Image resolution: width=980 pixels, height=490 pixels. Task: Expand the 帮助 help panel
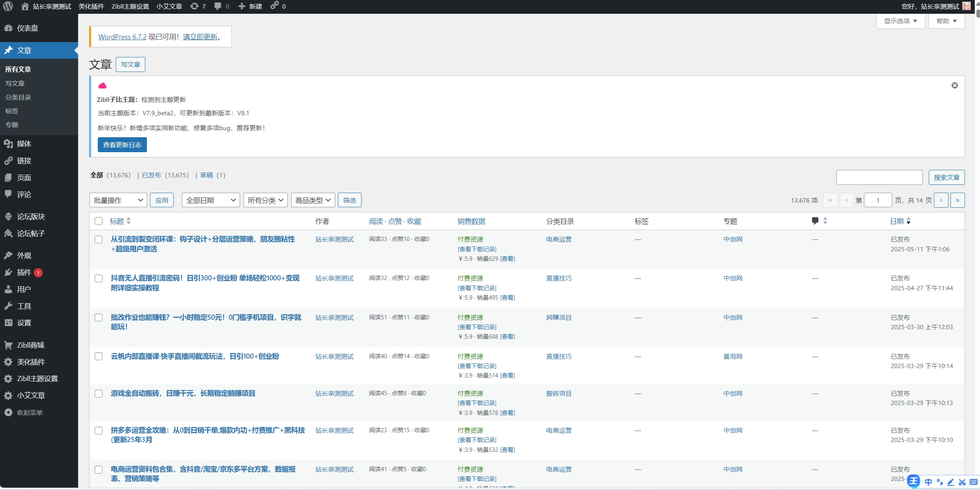(946, 21)
